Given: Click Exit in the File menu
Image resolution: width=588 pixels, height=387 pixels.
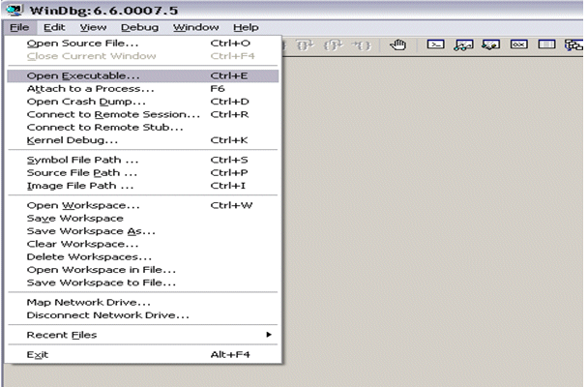Looking at the screenshot, I should pos(38,355).
